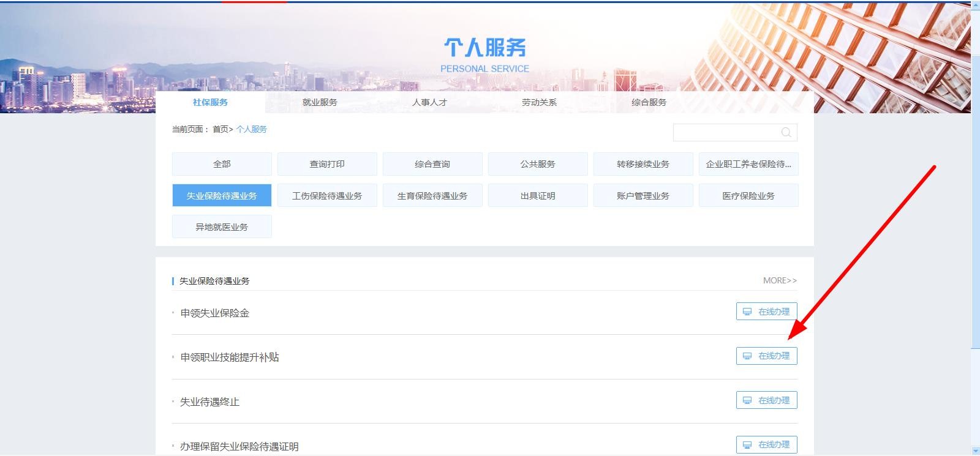Image resolution: width=980 pixels, height=456 pixels.
Task: Click 在线办理 for 失业待遇终止
Action: pyautogui.click(x=767, y=400)
